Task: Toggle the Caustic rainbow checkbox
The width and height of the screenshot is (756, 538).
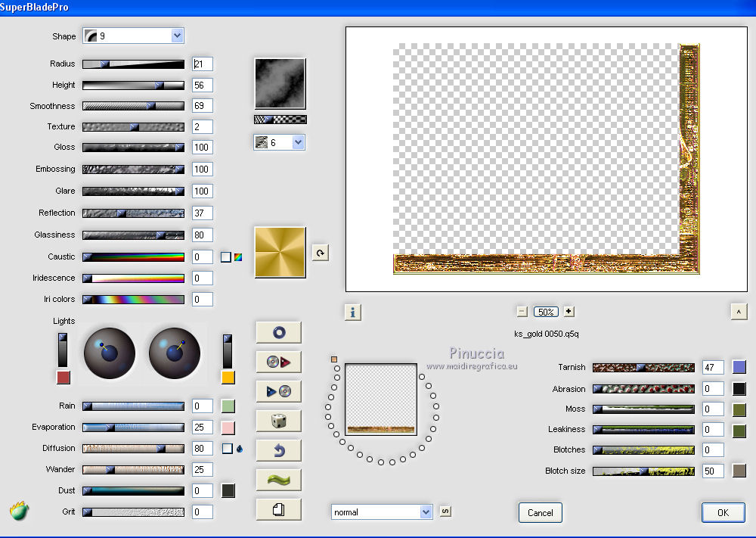Action: pyautogui.click(x=226, y=257)
